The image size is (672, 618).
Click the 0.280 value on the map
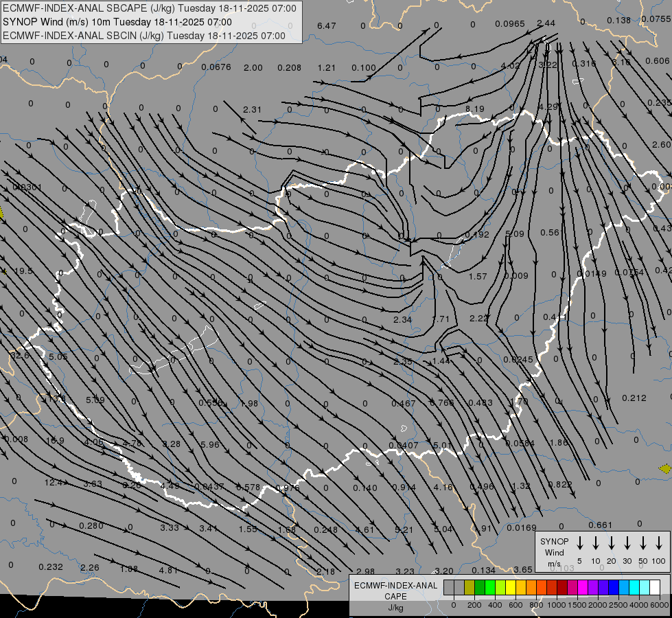coord(91,525)
